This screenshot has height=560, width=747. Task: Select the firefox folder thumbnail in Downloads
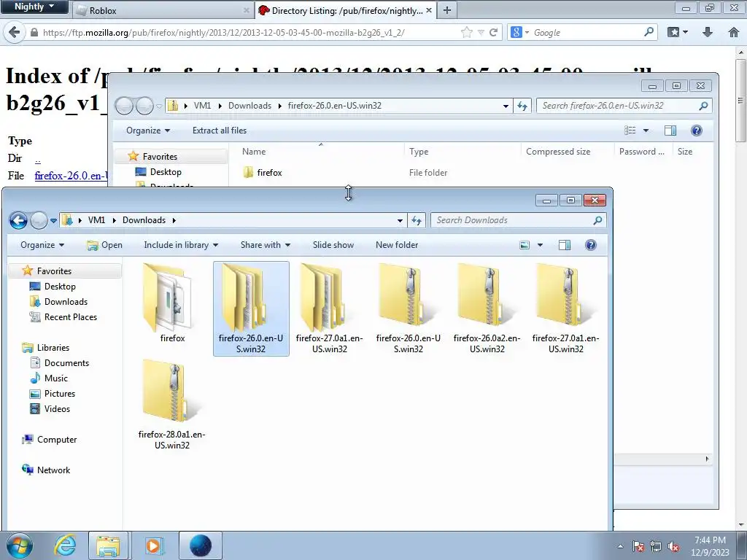coord(172,303)
